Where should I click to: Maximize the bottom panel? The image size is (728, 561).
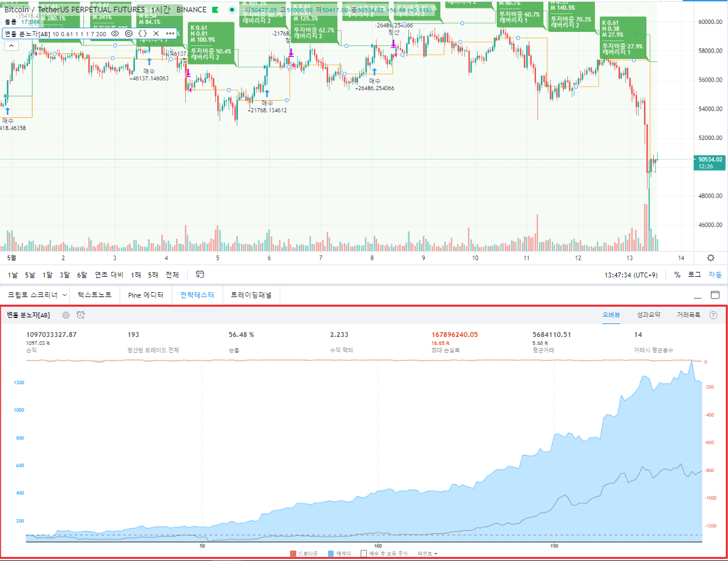pyautogui.click(x=715, y=295)
